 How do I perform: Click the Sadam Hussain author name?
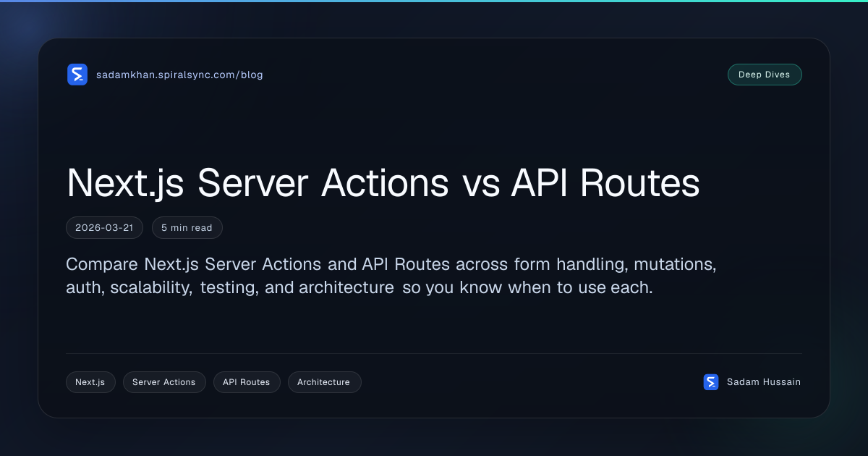[764, 382]
